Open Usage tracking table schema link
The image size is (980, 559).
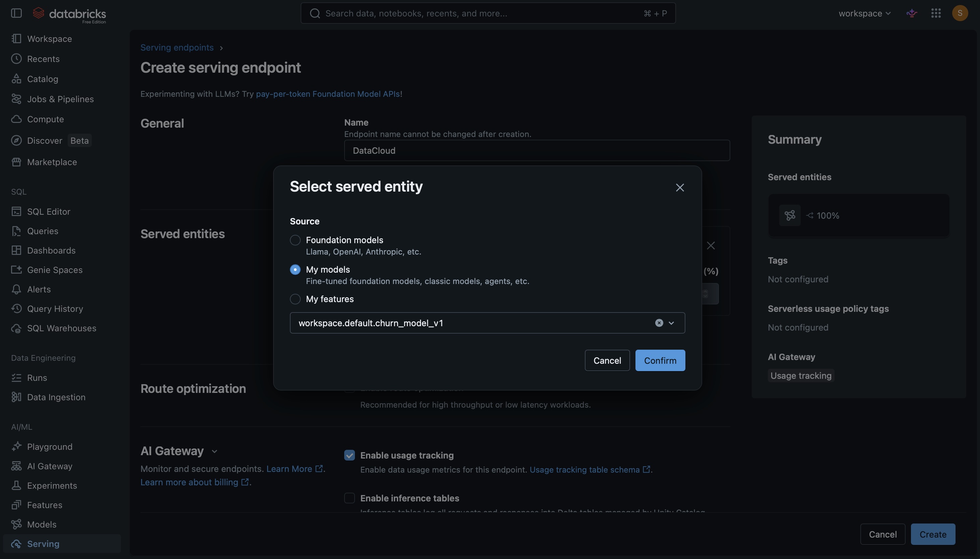[590, 470]
